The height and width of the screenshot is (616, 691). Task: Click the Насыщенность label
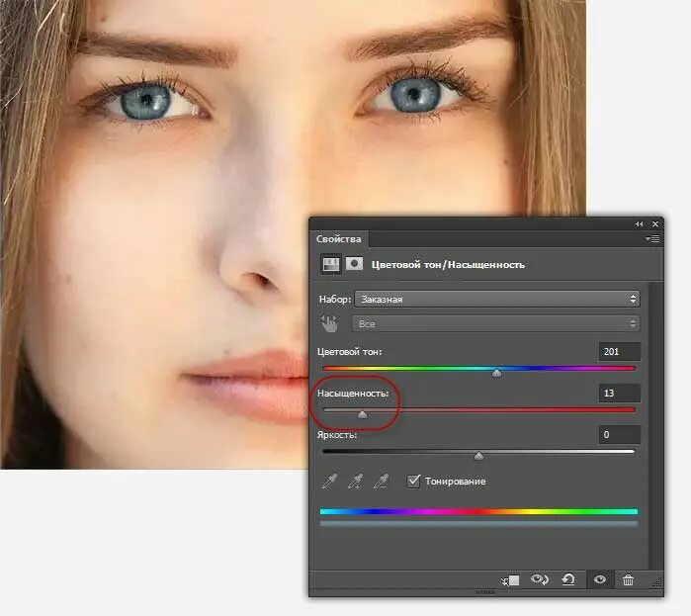353,394
